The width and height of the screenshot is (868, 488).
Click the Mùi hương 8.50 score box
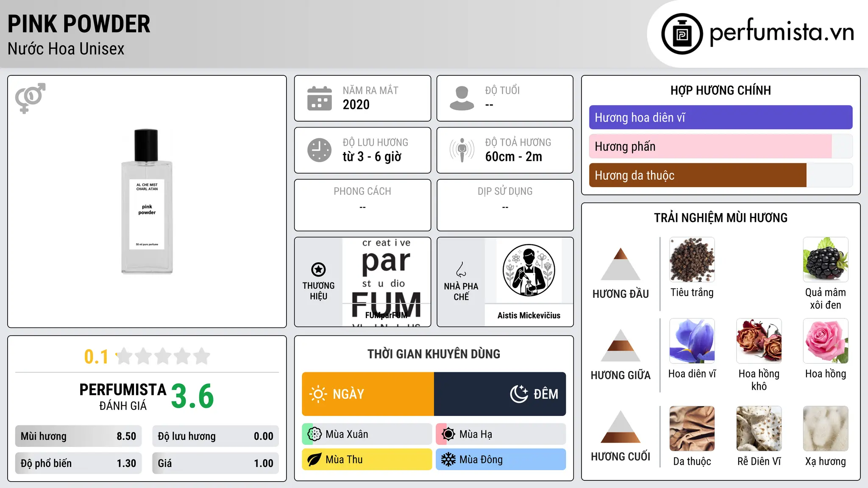coord(78,436)
